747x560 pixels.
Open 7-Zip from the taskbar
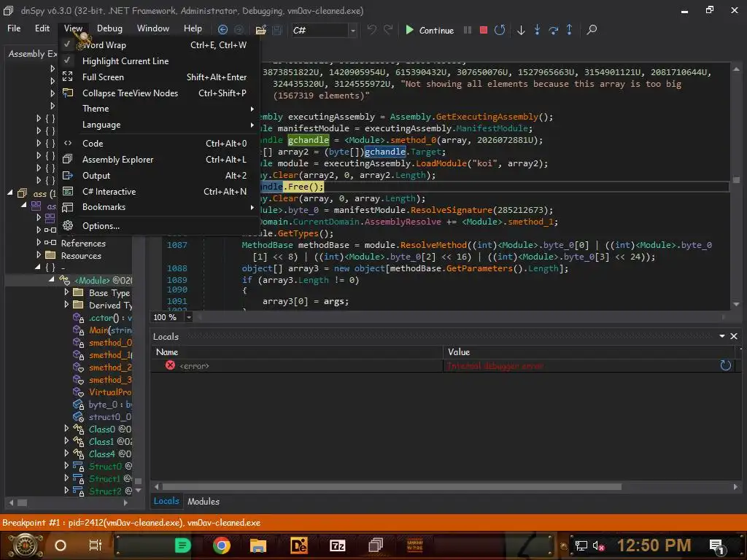click(x=337, y=545)
